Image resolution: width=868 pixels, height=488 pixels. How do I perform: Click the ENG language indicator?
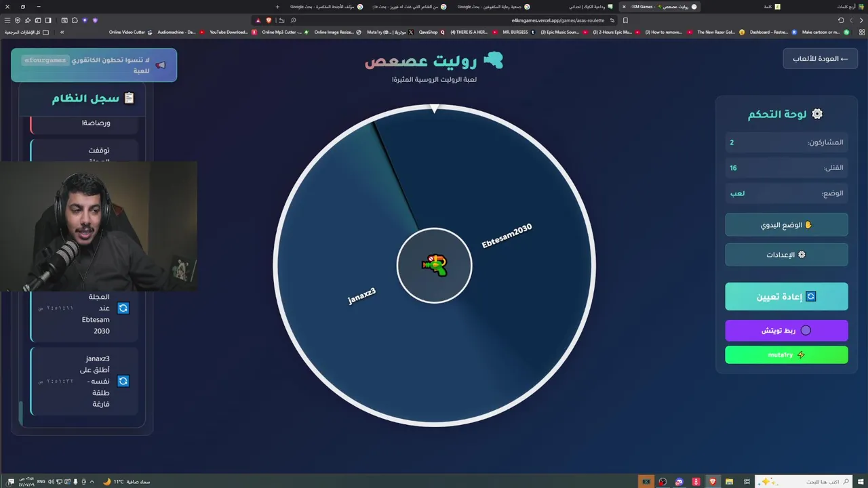click(x=41, y=482)
